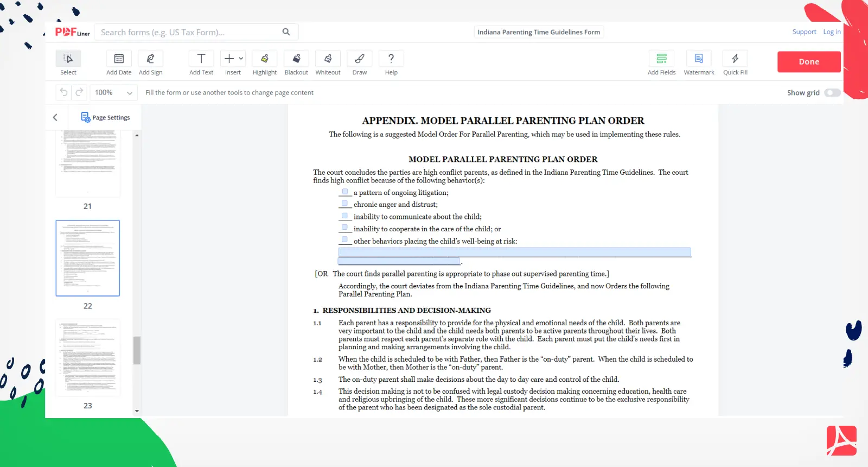The width and height of the screenshot is (868, 467).
Task: Activate the Blackout tool
Action: click(x=296, y=59)
